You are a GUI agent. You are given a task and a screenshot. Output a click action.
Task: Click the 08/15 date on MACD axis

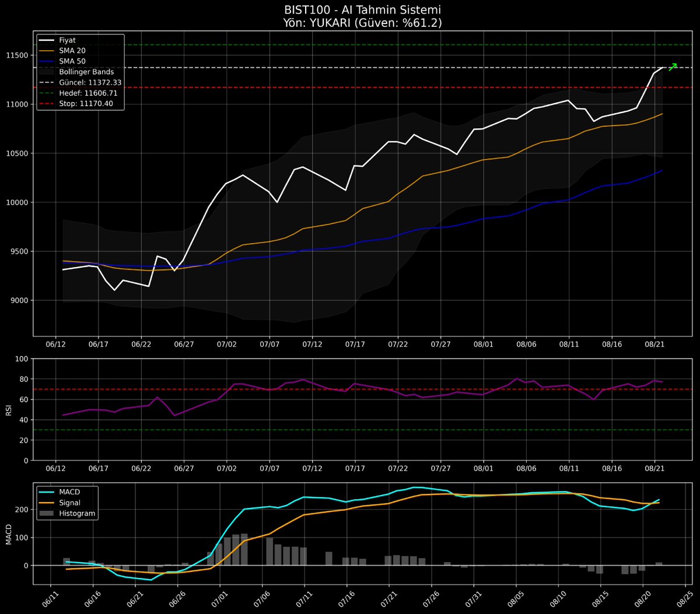pyautogui.click(x=600, y=598)
